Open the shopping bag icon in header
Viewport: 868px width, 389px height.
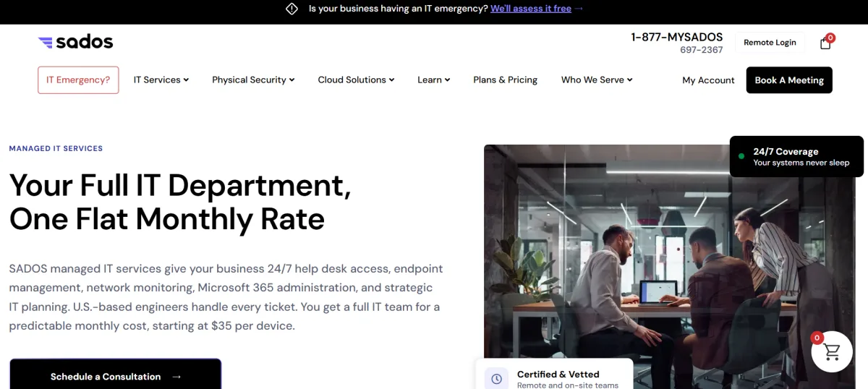[826, 43]
